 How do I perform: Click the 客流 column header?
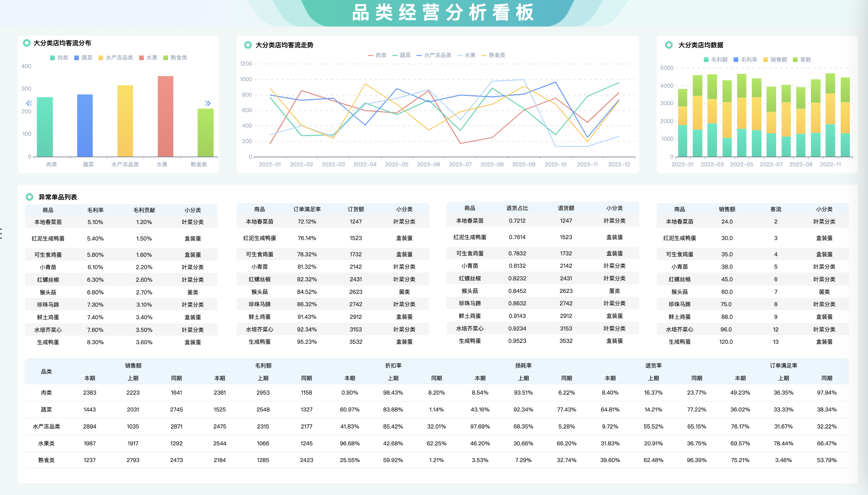(776, 209)
